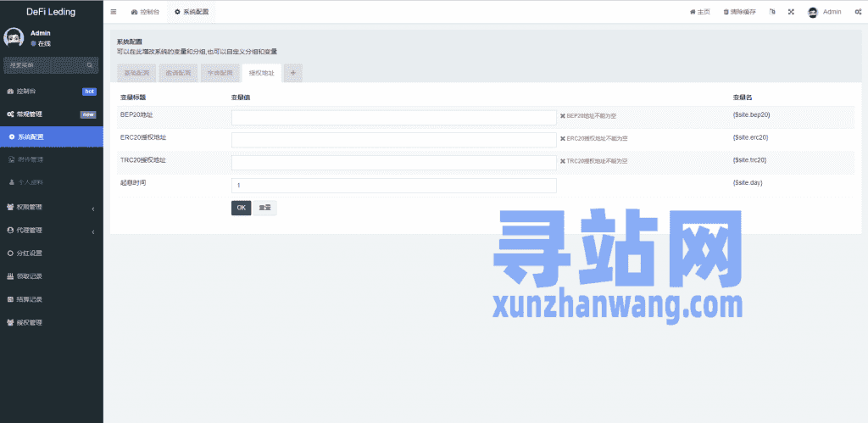This screenshot has width=868, height=423.
Task: Click the 领取记录 icon
Action: (x=10, y=276)
